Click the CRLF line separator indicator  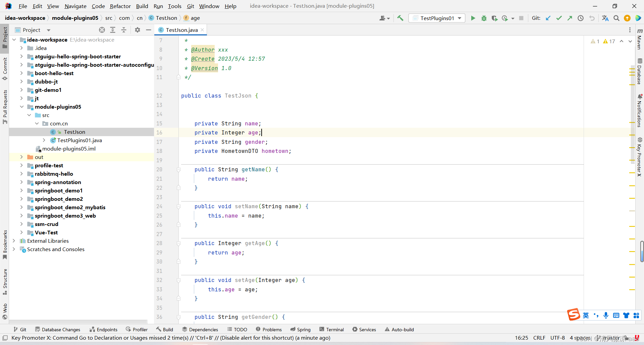pyautogui.click(x=539, y=338)
